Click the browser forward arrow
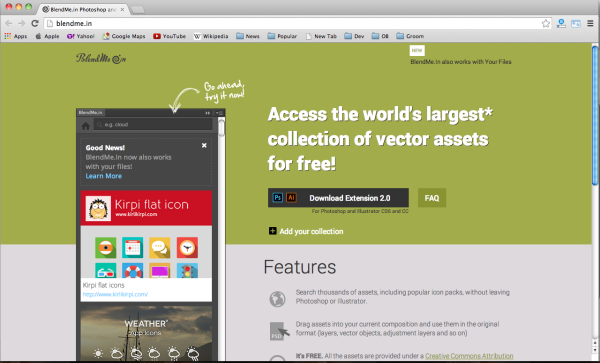Viewport: 600px width, 363px height. 21,23
